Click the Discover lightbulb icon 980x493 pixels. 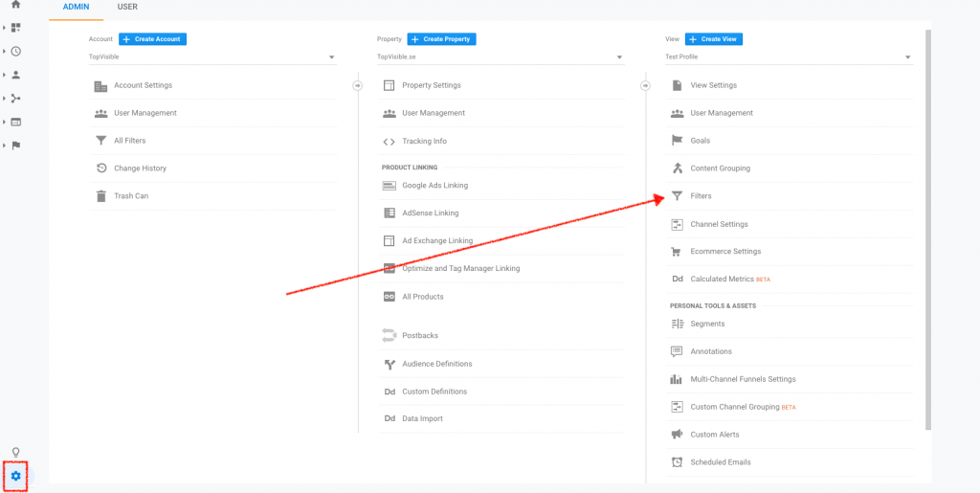16,452
